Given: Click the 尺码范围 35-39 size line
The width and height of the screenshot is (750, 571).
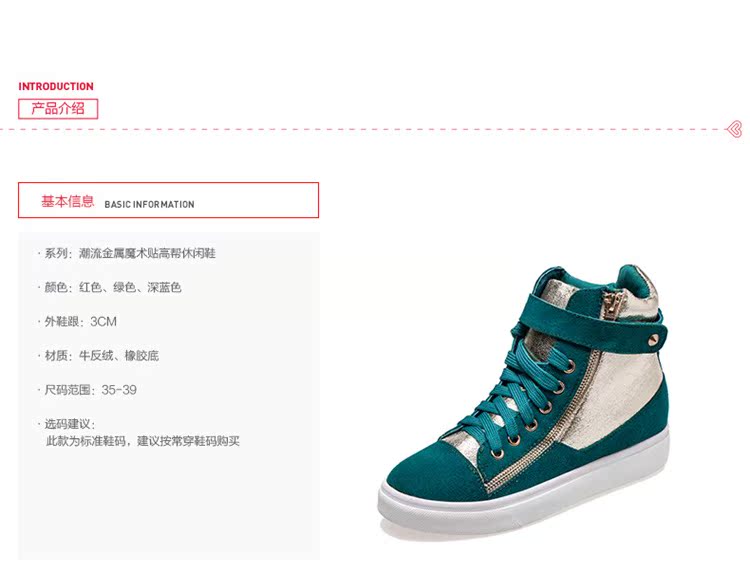Looking at the screenshot, I should [88, 390].
